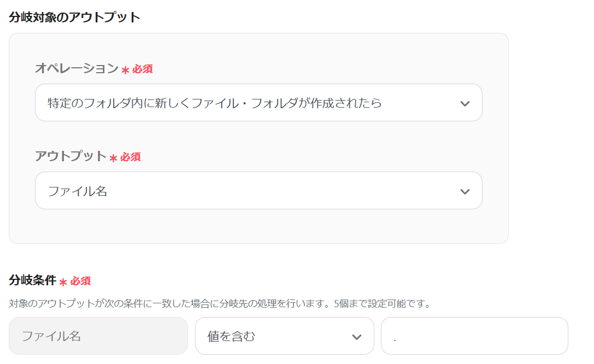Open the アウトプット dropdown showing ファイル名
Viewport: 594px width, 364px height.
click(x=246, y=191)
